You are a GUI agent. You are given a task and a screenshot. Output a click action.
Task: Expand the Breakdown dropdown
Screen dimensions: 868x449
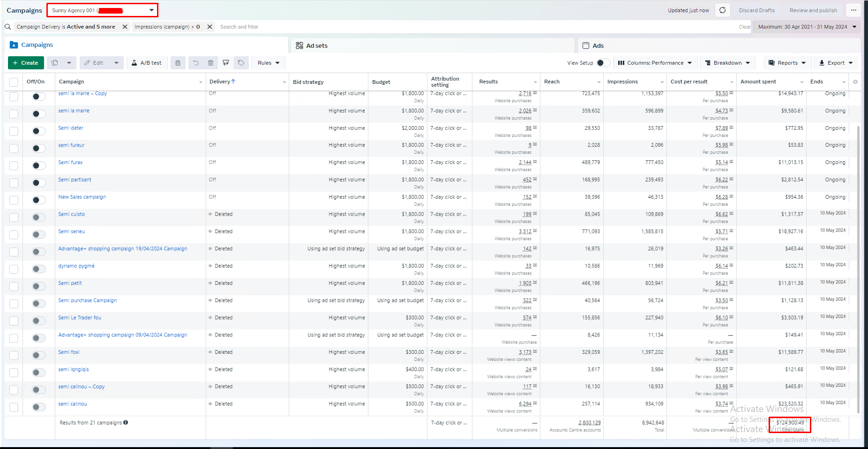pyautogui.click(x=727, y=63)
